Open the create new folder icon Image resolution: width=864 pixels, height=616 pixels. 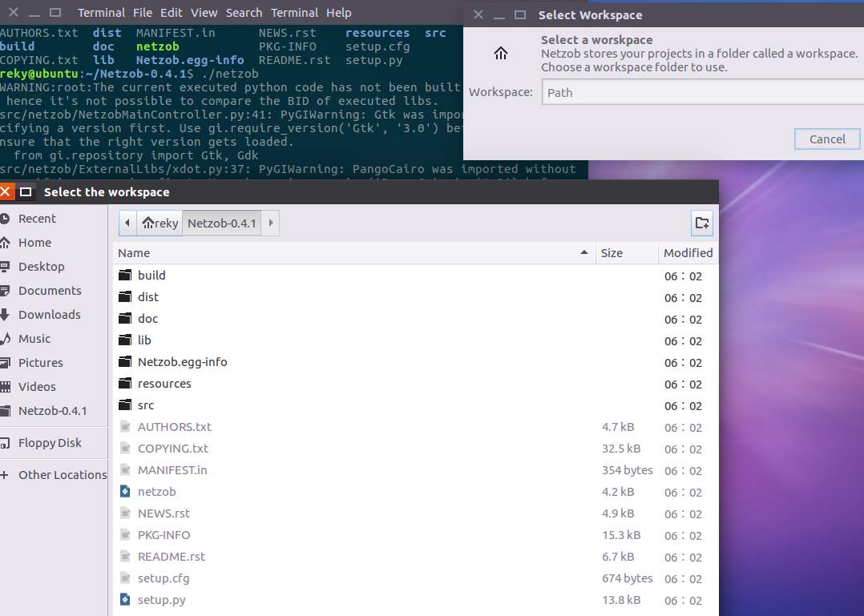pyautogui.click(x=701, y=223)
